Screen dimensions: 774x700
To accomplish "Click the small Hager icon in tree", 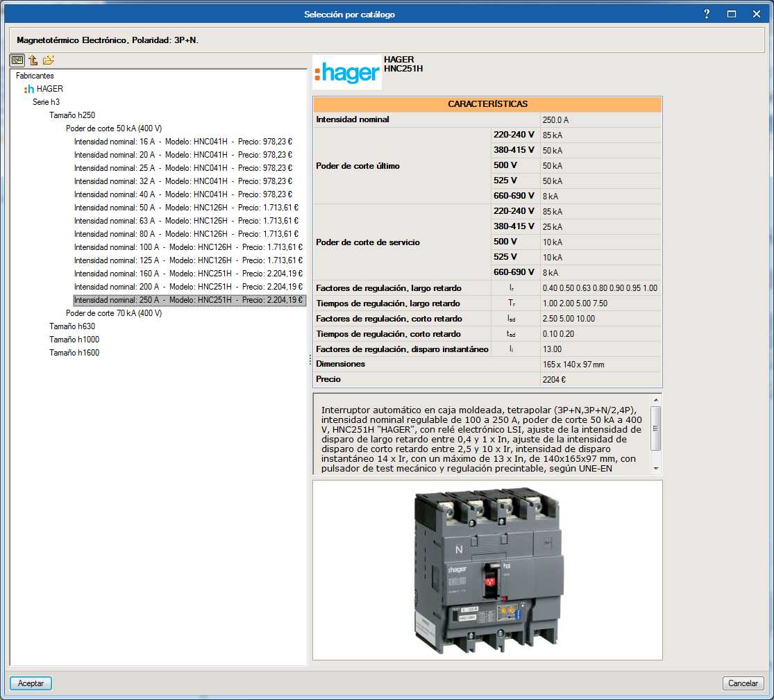I will (29, 89).
